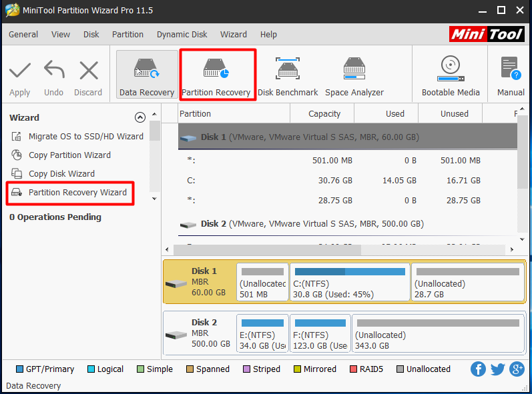Screen dimensions: 532x394
Task: Select C:(NTFS) 30.8 GB block in disk map
Action: coord(350,282)
